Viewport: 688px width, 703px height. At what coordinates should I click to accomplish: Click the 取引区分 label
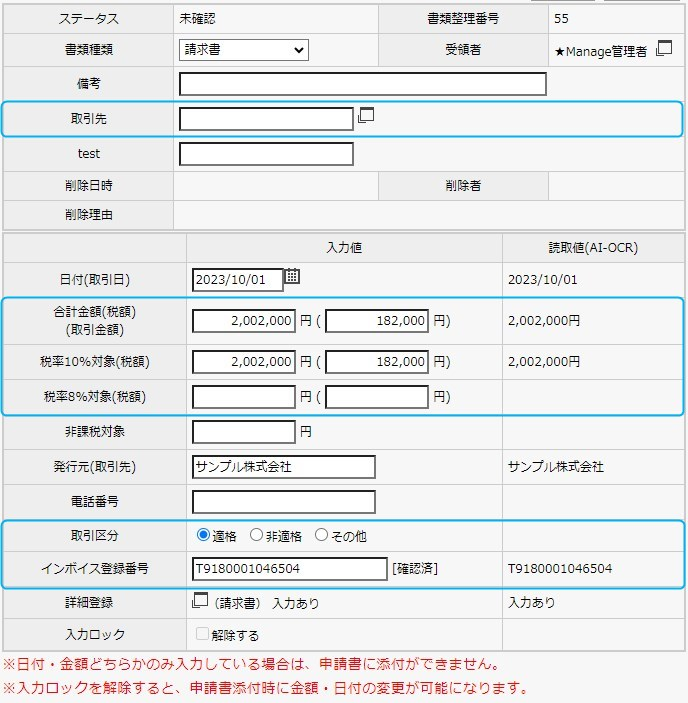(95, 536)
